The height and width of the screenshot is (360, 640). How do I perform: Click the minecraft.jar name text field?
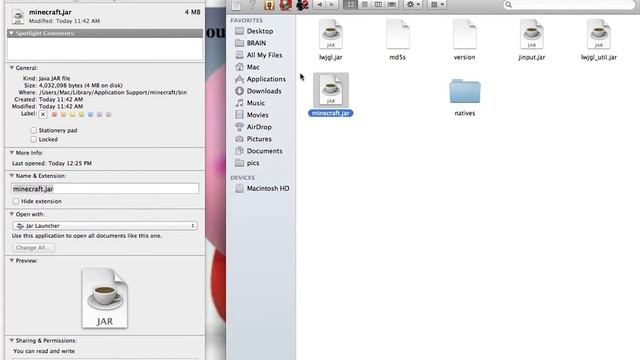tap(105, 189)
